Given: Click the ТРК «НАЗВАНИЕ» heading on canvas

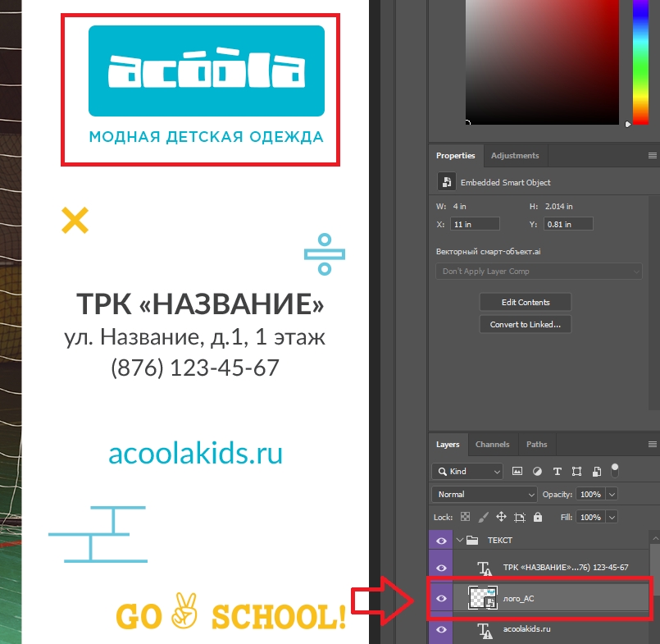Looking at the screenshot, I should point(200,304).
